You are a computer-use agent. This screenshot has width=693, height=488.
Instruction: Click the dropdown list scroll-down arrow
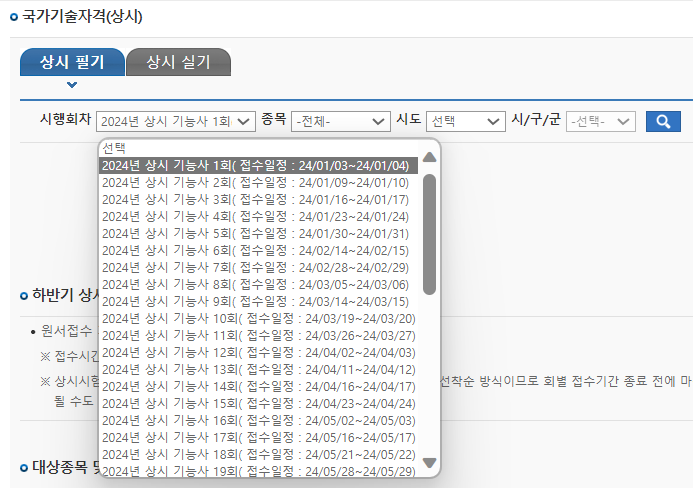[x=430, y=463]
